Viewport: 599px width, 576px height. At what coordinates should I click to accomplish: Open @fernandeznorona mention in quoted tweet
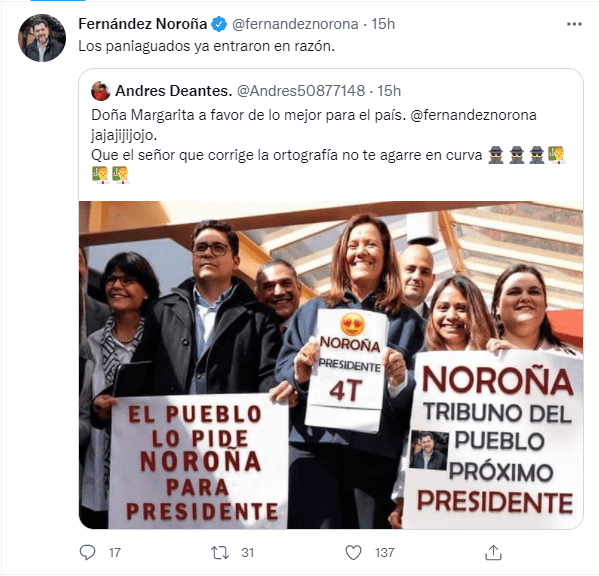[474, 115]
